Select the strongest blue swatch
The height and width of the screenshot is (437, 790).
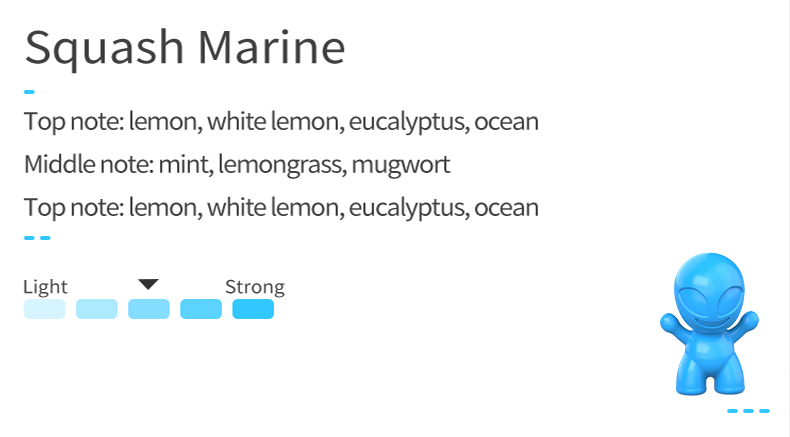click(x=253, y=309)
